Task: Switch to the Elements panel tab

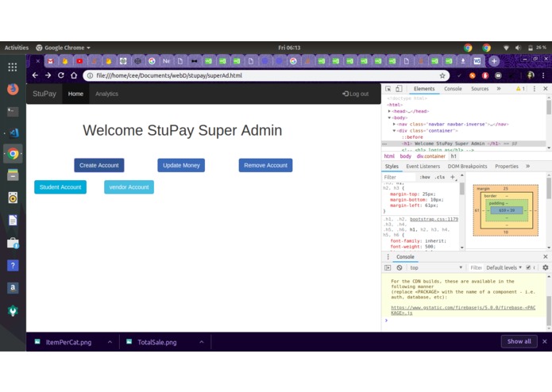Action: pos(424,89)
